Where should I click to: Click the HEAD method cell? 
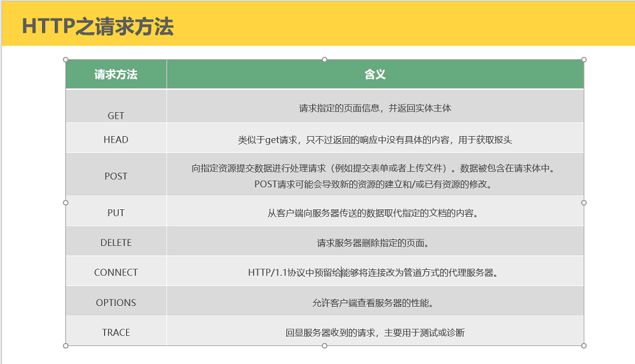tap(116, 139)
